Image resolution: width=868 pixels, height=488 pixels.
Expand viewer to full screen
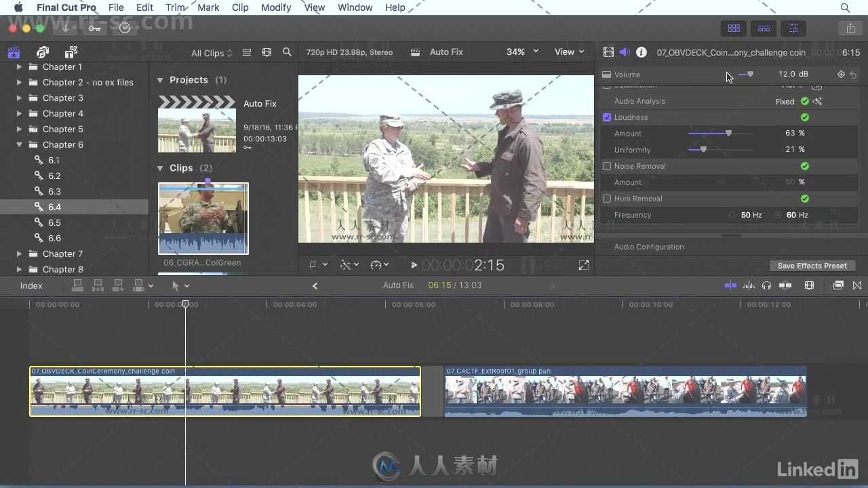[x=583, y=265]
